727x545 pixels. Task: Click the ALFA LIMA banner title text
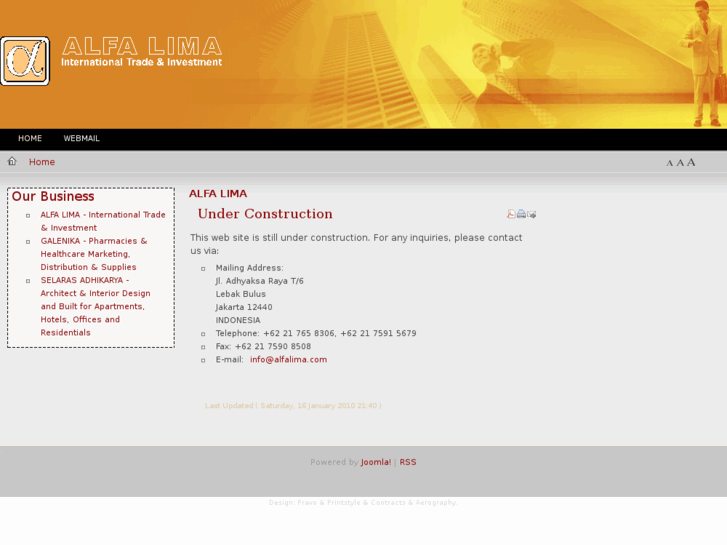(142, 46)
